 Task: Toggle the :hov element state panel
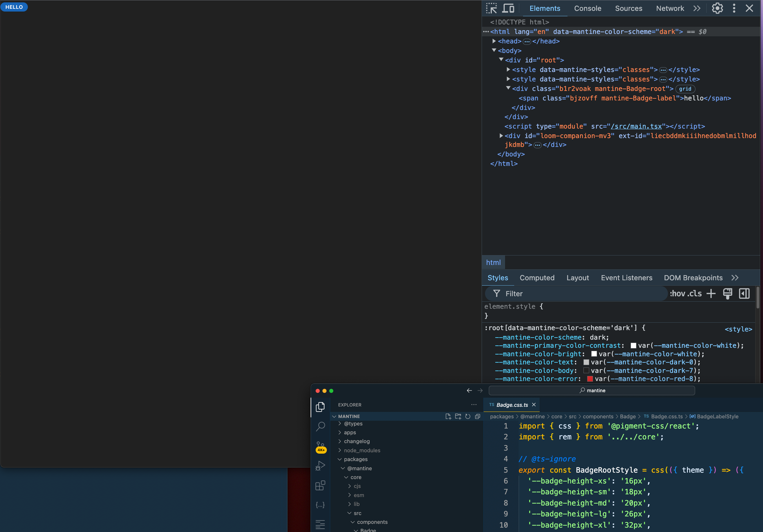677,293
